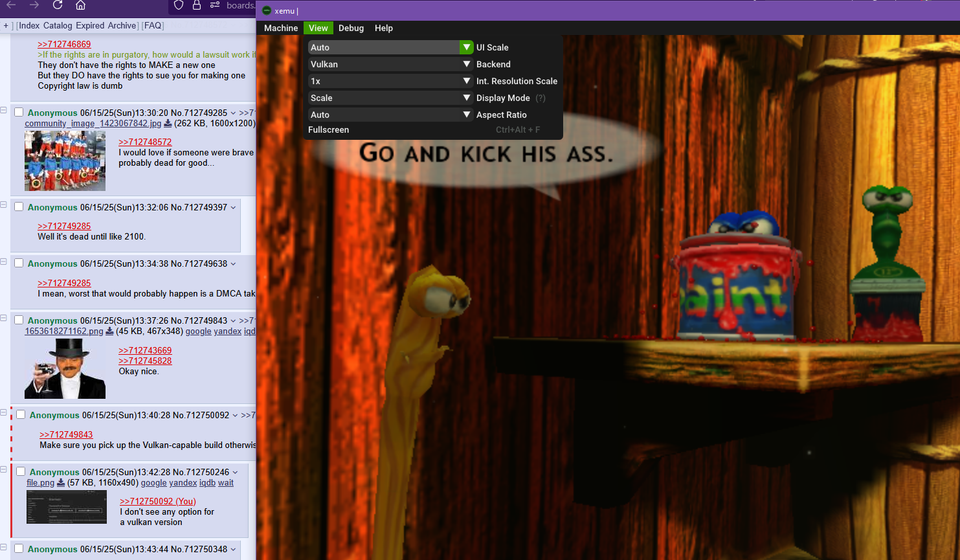Follow quote link >>712748572

tap(145, 142)
